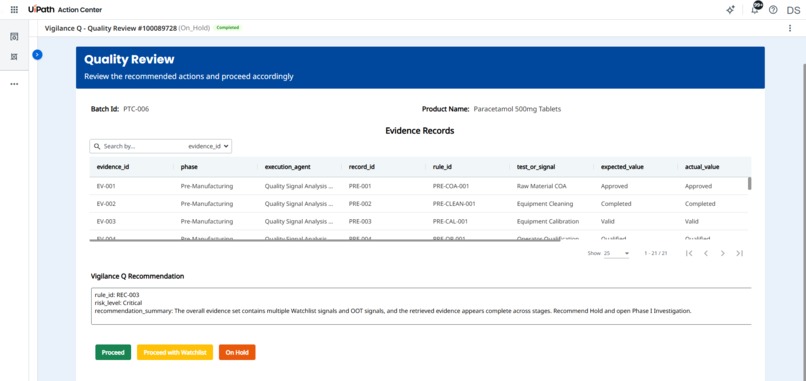Click inside the Vigilance Q Recommendation text box
Image resolution: width=806 pixels, height=381 pixels.
pyautogui.click(x=421, y=306)
